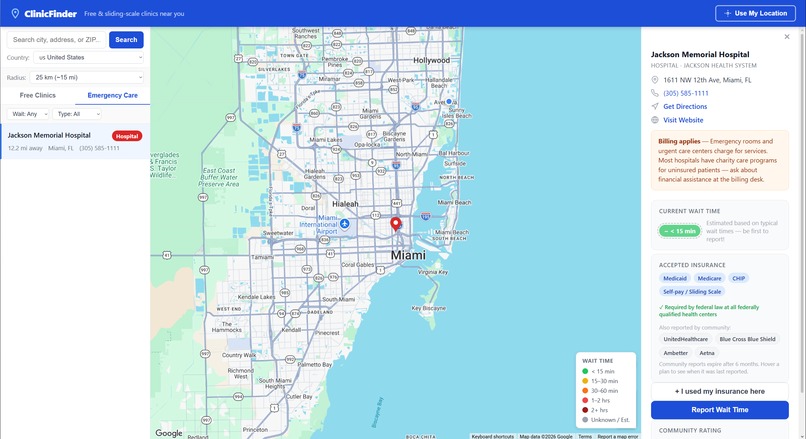Open the Radius 25 km dropdown
The width and height of the screenshot is (806, 439).
pos(87,78)
